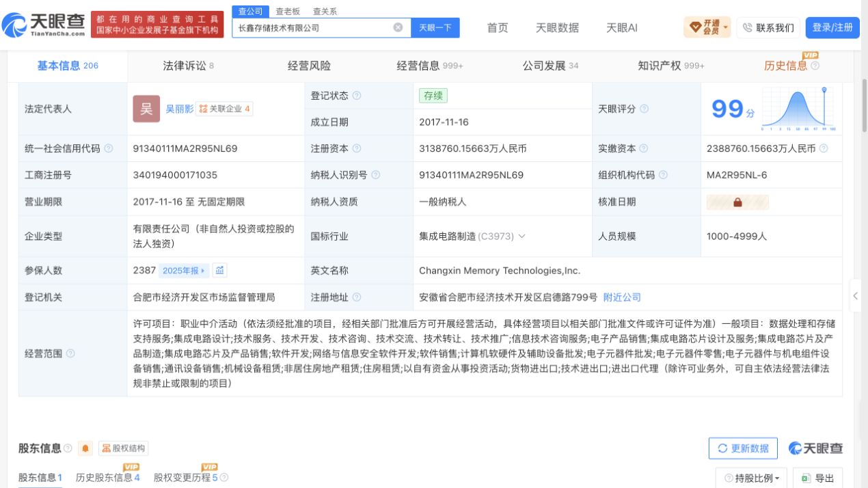Click the help icon beside 统一社会信用代码
The width and height of the screenshot is (868, 488).
[x=108, y=148]
